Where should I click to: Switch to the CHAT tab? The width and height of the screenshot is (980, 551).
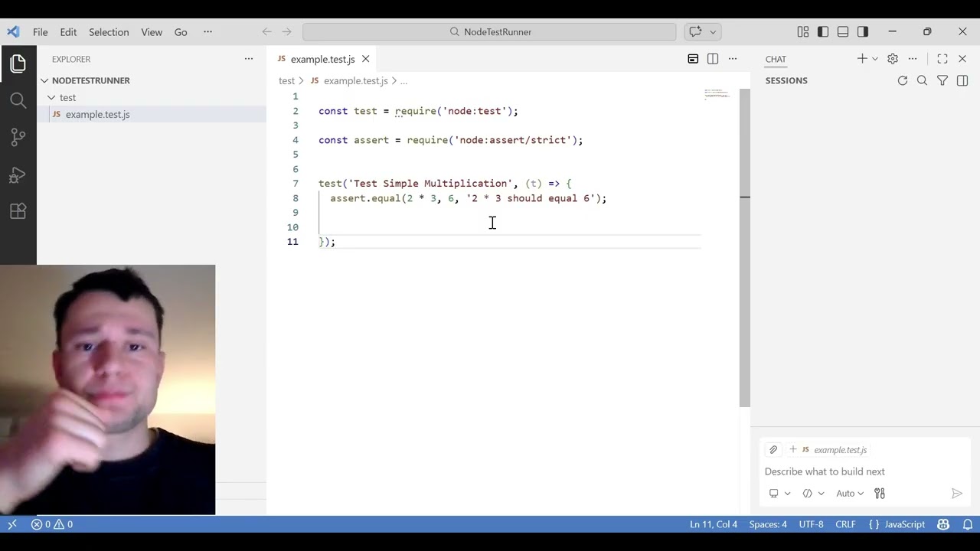click(x=776, y=59)
